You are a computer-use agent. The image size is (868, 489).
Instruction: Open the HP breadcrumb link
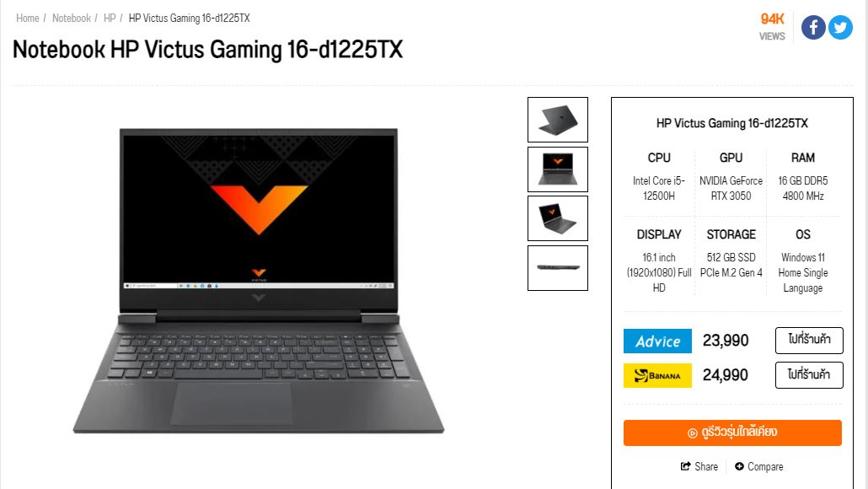[110, 19]
